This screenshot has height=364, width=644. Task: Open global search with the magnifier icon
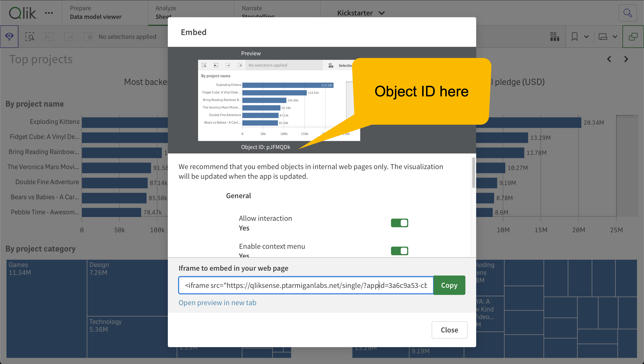click(628, 13)
